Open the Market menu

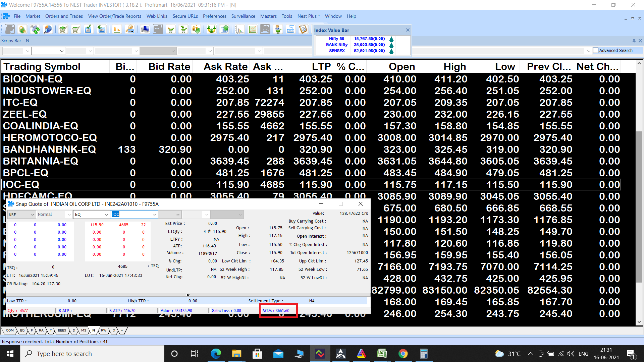pyautogui.click(x=33, y=16)
